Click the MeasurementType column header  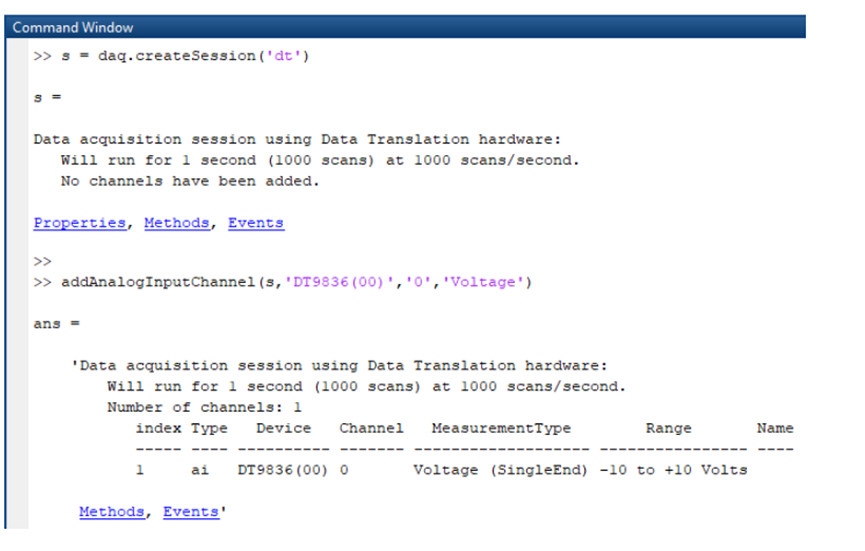(501, 428)
